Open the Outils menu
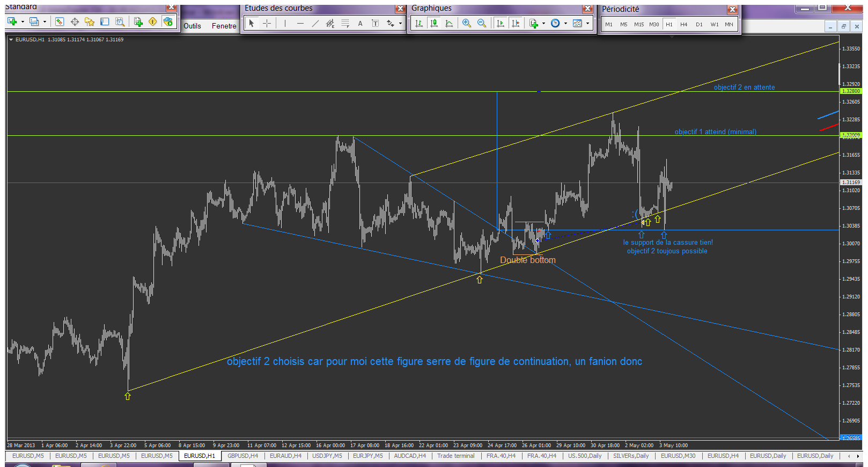868x467 pixels. click(192, 26)
